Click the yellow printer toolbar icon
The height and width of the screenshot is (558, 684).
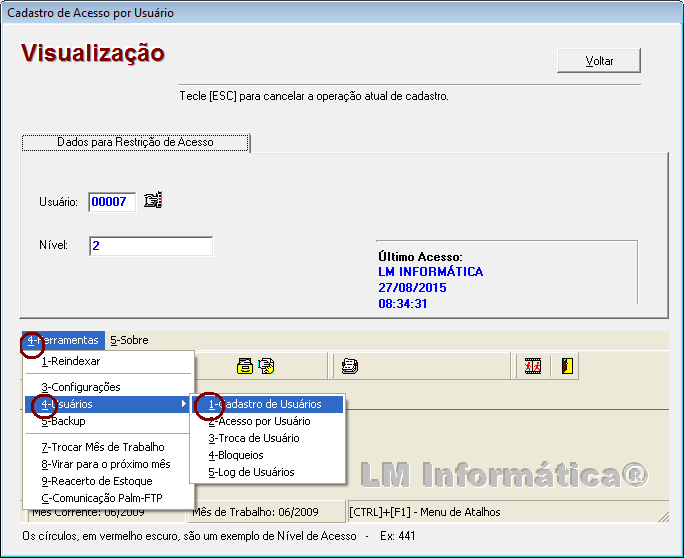pos(244,366)
